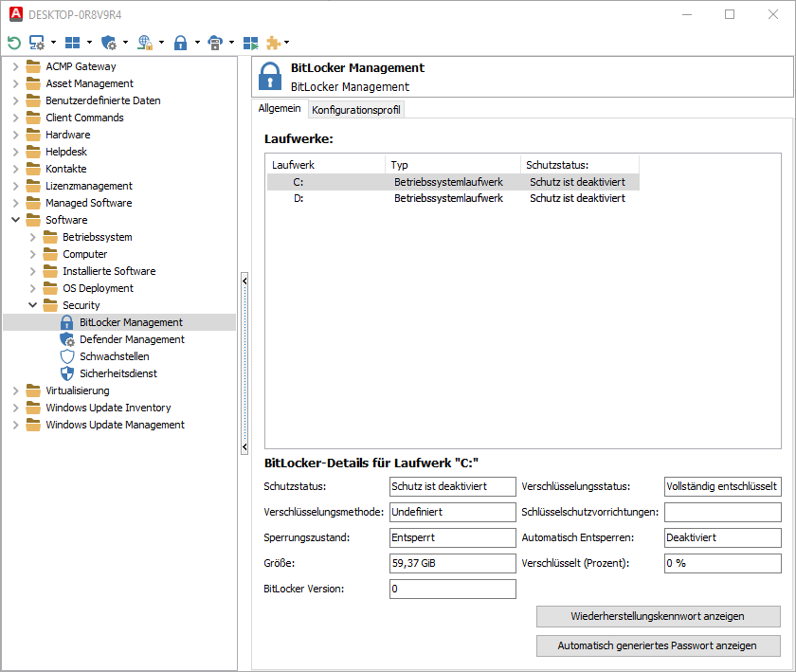Click Automatisch generiertes Passwort anzeigen
Viewport: 796px width, 672px height.
click(659, 645)
